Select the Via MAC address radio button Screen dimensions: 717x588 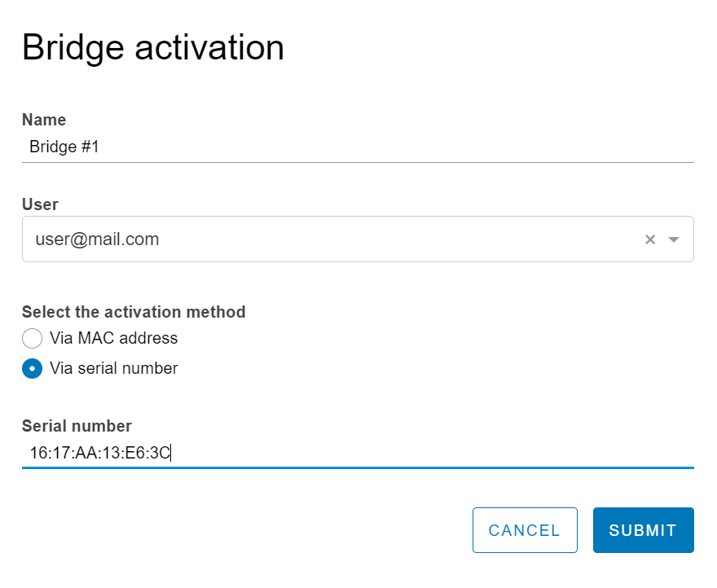click(x=33, y=338)
